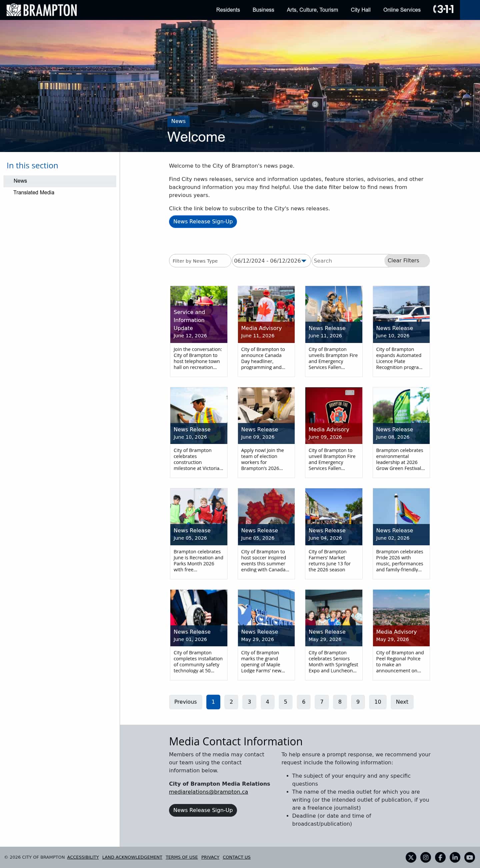This screenshot has width=480, height=868.
Task: Click the Next pagination button
Action: pos(402,702)
